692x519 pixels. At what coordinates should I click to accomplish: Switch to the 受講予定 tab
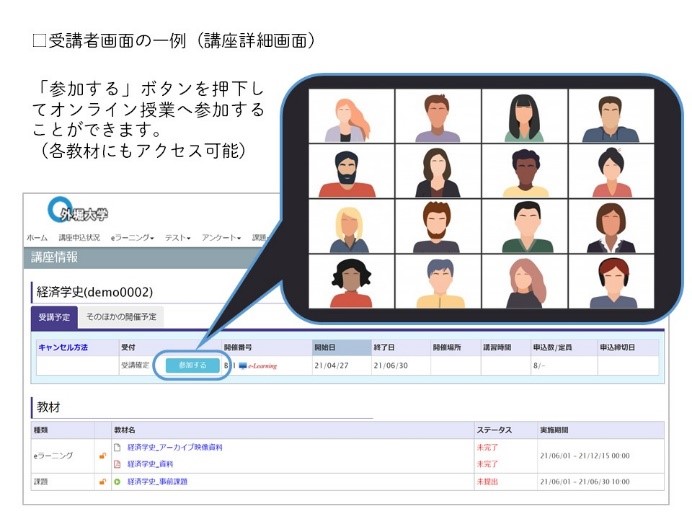coord(53,317)
